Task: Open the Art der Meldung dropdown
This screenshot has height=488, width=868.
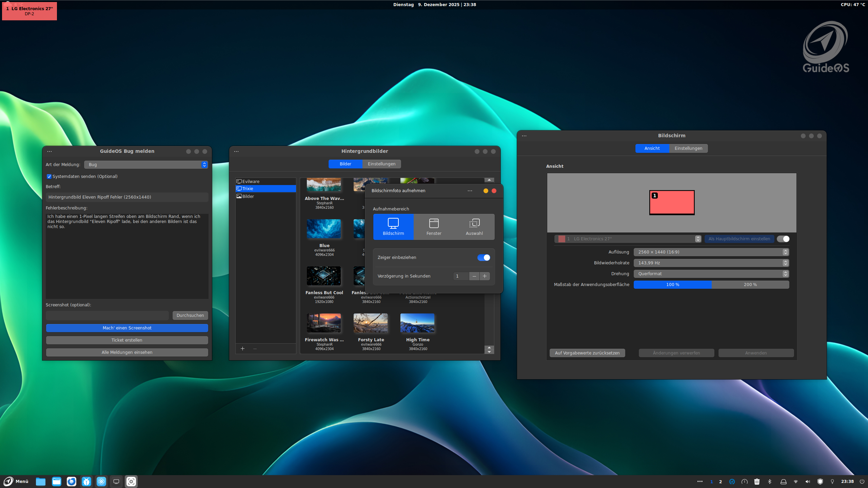Action: pos(146,165)
